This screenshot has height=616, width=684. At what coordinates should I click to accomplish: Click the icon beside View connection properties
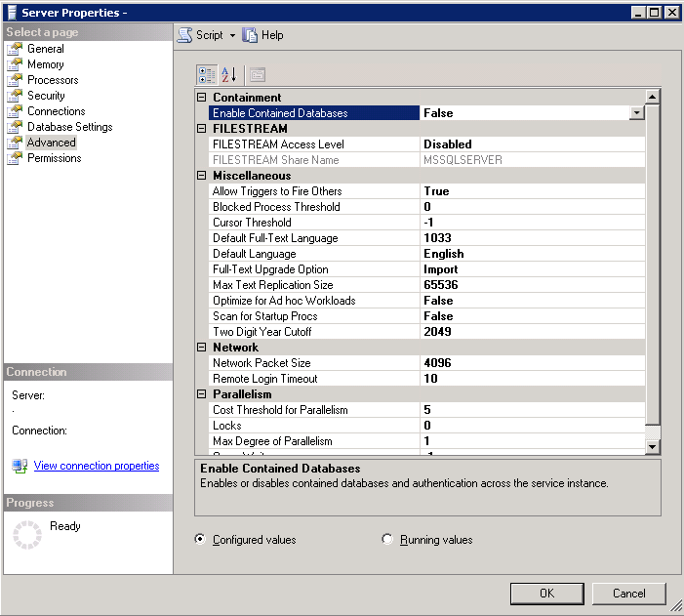(20, 466)
